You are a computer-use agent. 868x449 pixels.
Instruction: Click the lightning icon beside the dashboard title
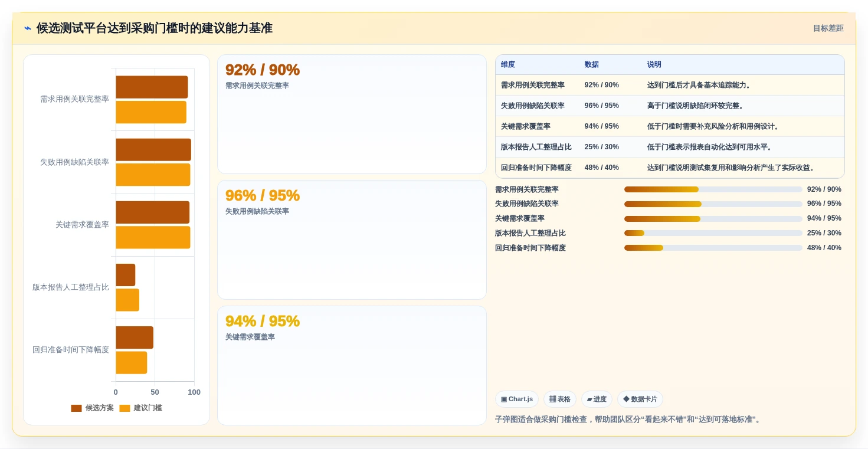pos(28,28)
